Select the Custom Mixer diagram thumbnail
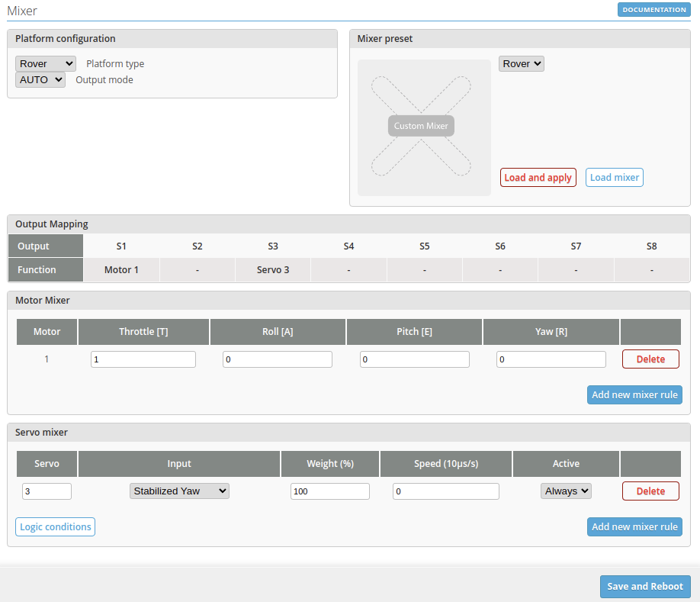The image size is (700, 602). tap(421, 125)
